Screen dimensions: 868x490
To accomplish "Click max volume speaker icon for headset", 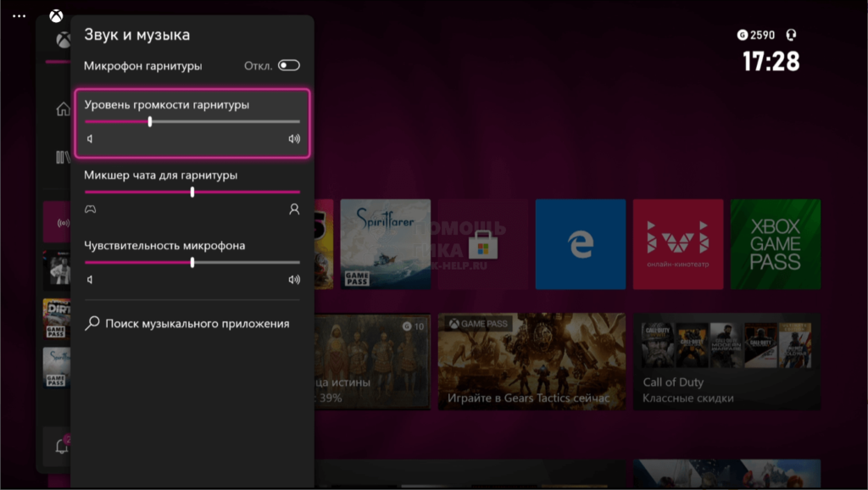I will (x=294, y=139).
